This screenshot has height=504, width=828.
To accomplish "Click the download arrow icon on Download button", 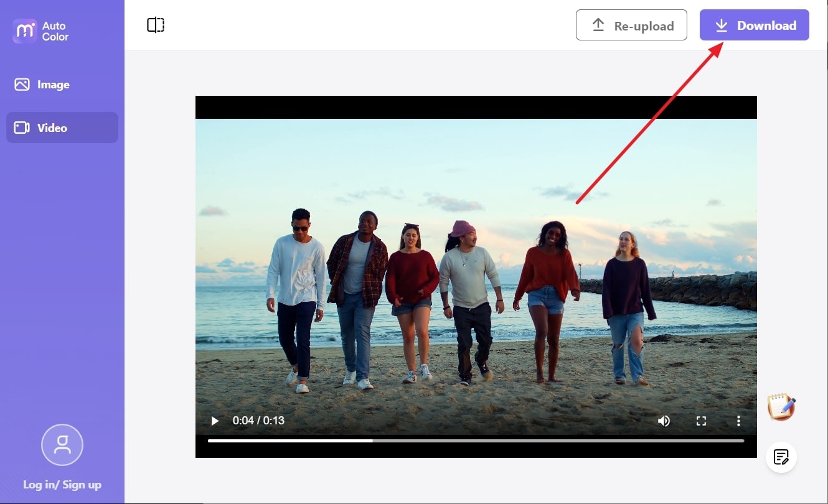I will click(x=722, y=26).
